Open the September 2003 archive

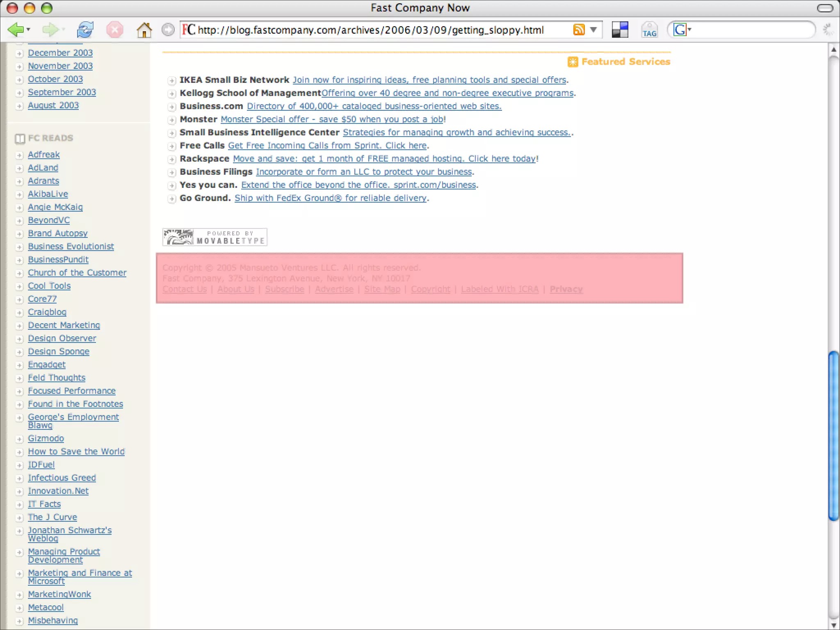click(62, 92)
